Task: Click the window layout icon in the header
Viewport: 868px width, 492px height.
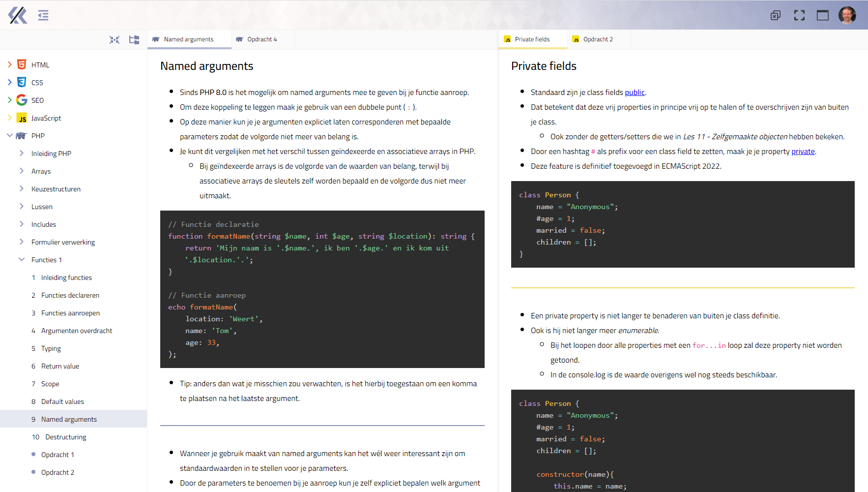Action: coord(823,15)
